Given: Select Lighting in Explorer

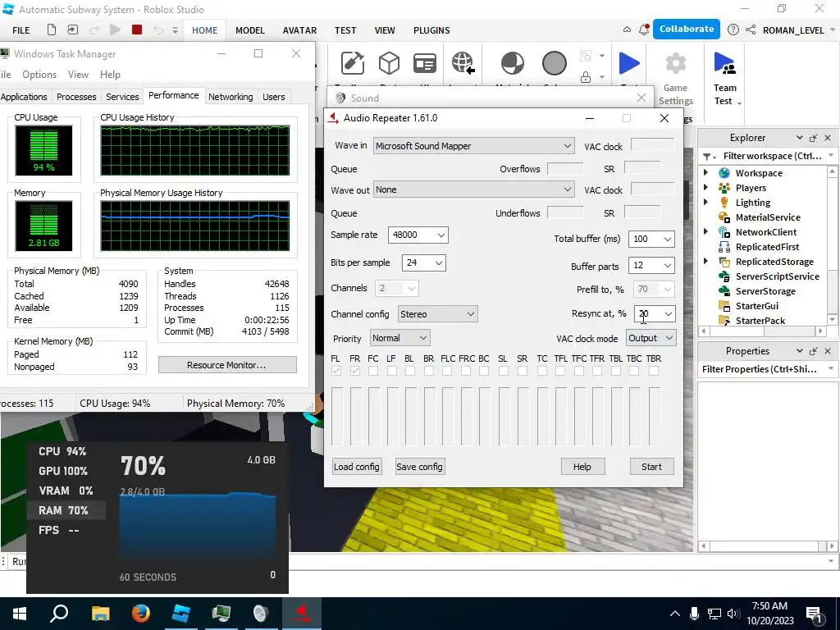Looking at the screenshot, I should (x=753, y=203).
